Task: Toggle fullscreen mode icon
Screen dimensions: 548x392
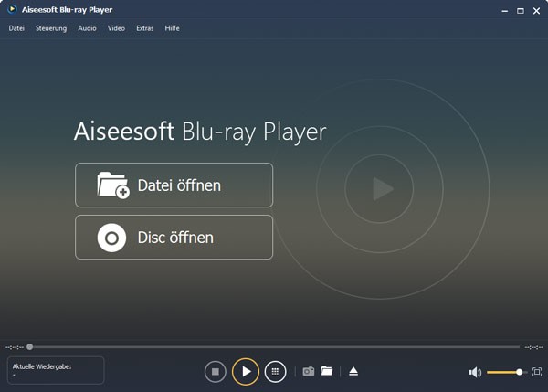Action: pos(537,372)
